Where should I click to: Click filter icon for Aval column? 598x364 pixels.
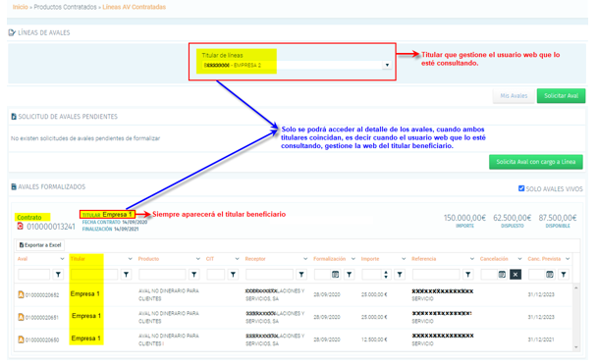click(58, 274)
